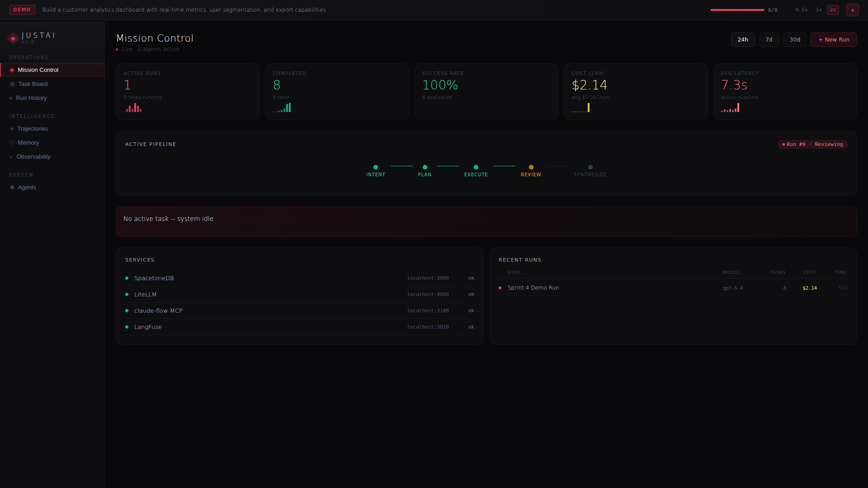Image resolution: width=868 pixels, height=488 pixels.
Task: Click the demo progress bar
Action: [737, 10]
